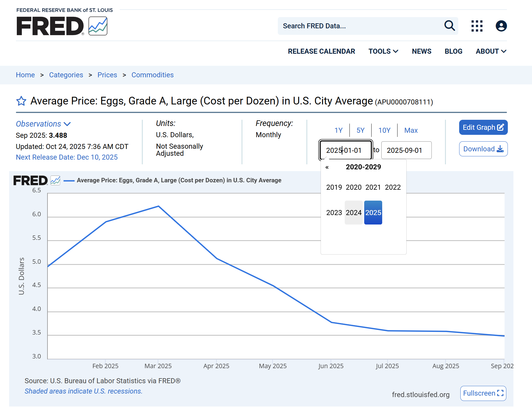Open the Prices breadcrumb

coord(107,75)
